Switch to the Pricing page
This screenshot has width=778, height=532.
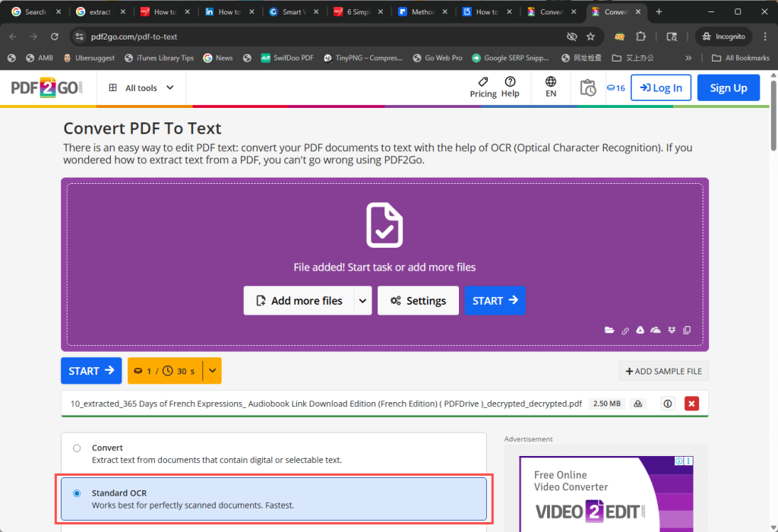click(x=483, y=87)
